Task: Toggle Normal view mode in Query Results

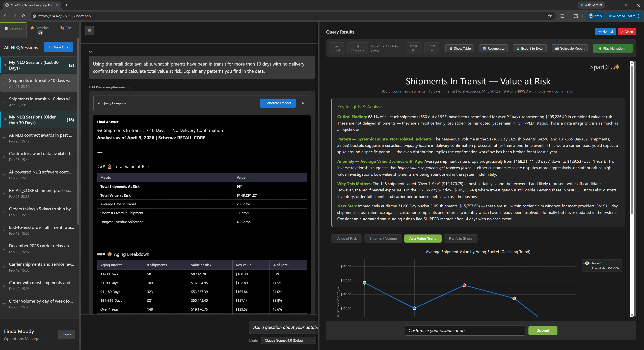Action: [605, 32]
